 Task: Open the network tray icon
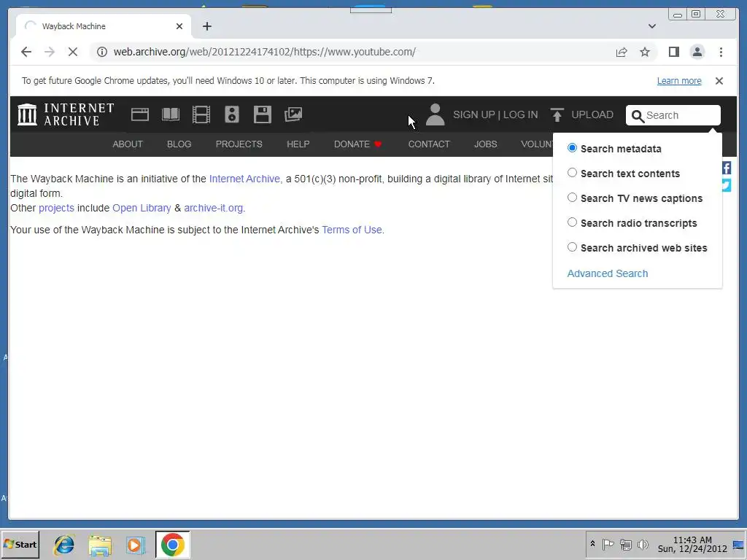[x=625, y=544]
